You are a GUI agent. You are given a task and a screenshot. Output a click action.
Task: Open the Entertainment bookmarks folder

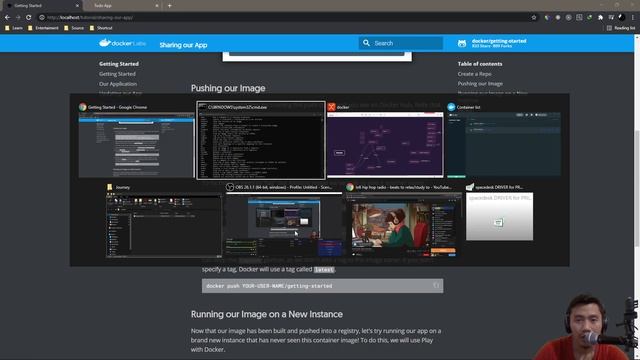point(43,28)
